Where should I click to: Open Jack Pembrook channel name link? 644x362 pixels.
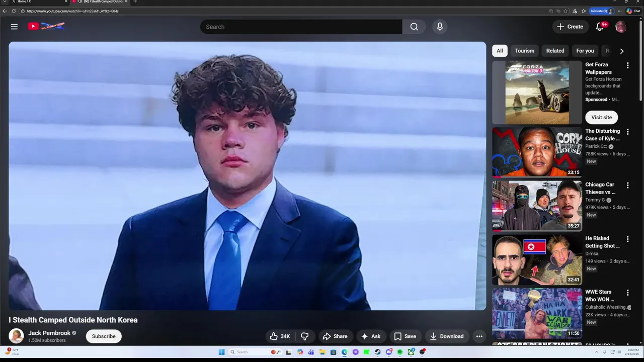[49, 333]
